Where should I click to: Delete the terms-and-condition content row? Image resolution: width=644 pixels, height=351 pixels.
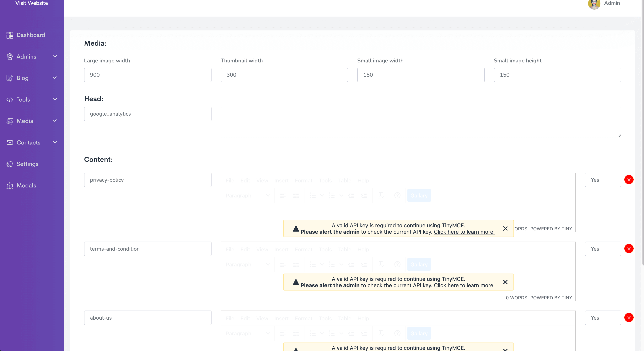point(629,249)
